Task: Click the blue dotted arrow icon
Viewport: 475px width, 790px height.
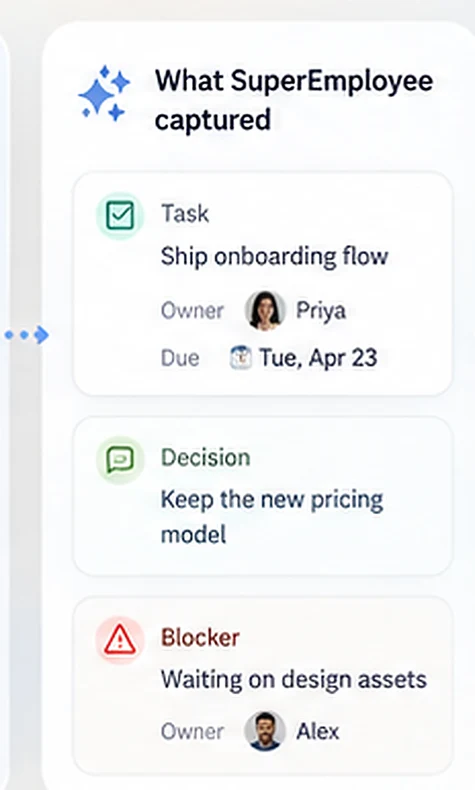Action: (x=27, y=335)
